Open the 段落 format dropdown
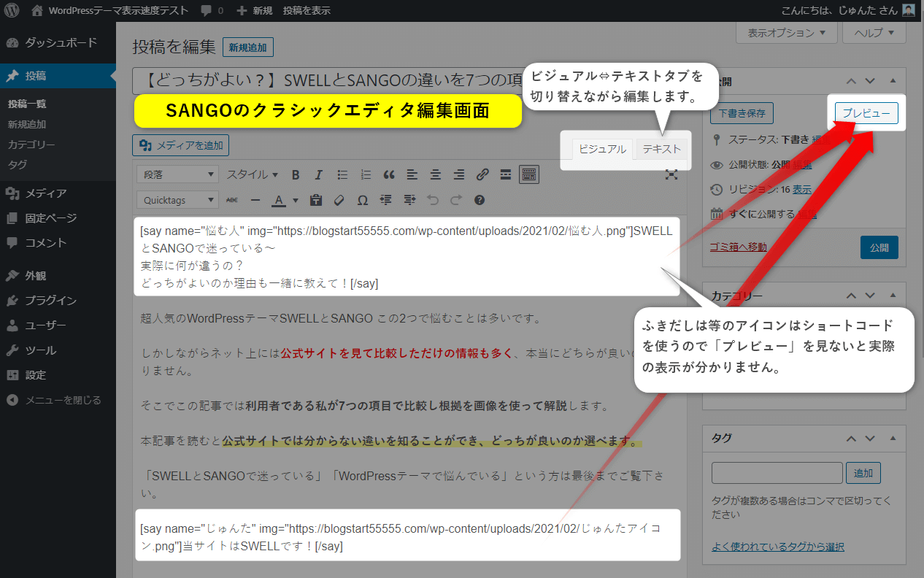 point(177,175)
